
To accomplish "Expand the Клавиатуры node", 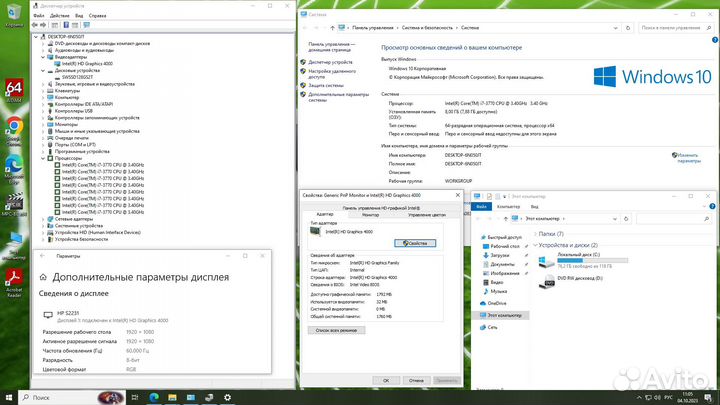I will (43, 91).
